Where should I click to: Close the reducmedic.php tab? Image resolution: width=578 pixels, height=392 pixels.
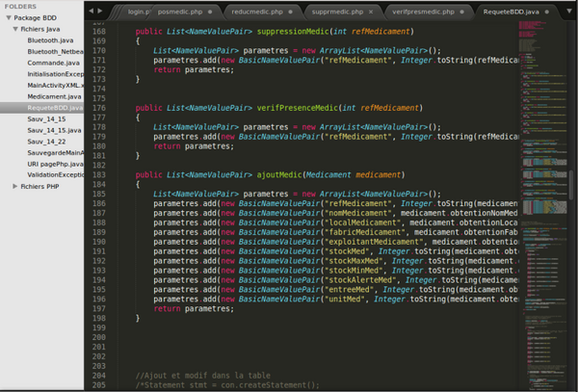click(291, 12)
